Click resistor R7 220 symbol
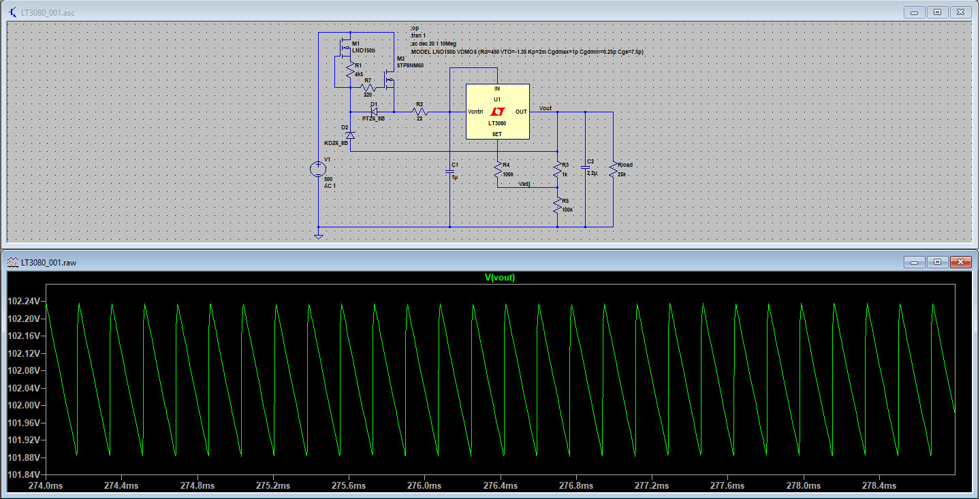980x499 pixels. click(x=368, y=88)
